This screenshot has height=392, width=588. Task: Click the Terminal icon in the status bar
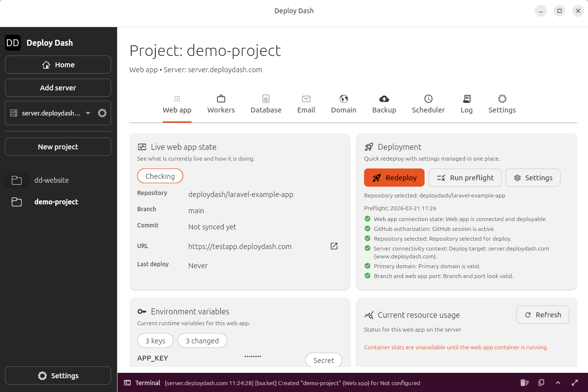pyautogui.click(x=128, y=383)
